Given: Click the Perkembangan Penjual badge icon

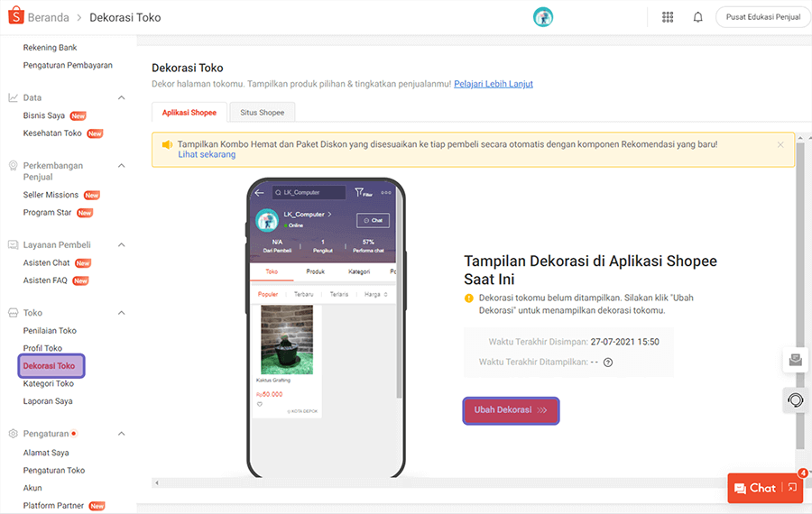Looking at the screenshot, I should click(13, 166).
